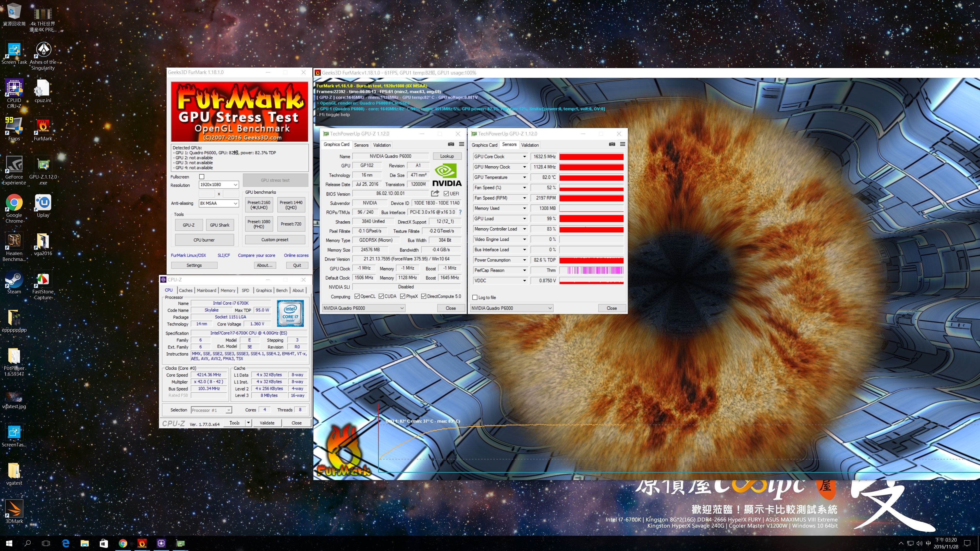This screenshot has height=551, width=980.
Task: Open the Compare your score link
Action: [256, 255]
